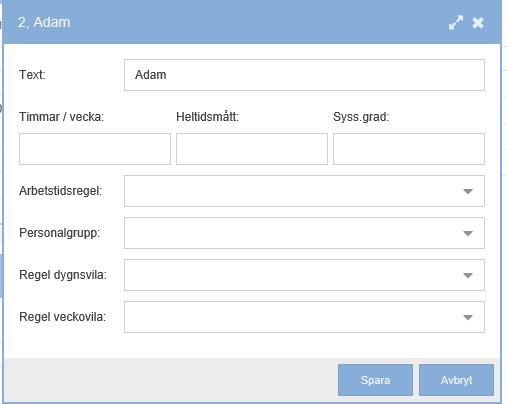Save changes with the Spara button
The image size is (507, 404).
coord(375,380)
